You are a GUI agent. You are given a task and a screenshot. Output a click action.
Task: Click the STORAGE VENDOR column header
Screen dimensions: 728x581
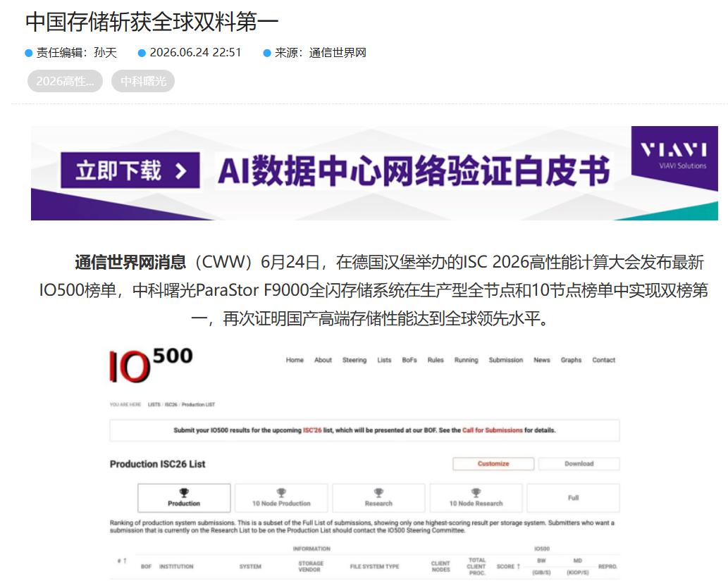pos(311,567)
